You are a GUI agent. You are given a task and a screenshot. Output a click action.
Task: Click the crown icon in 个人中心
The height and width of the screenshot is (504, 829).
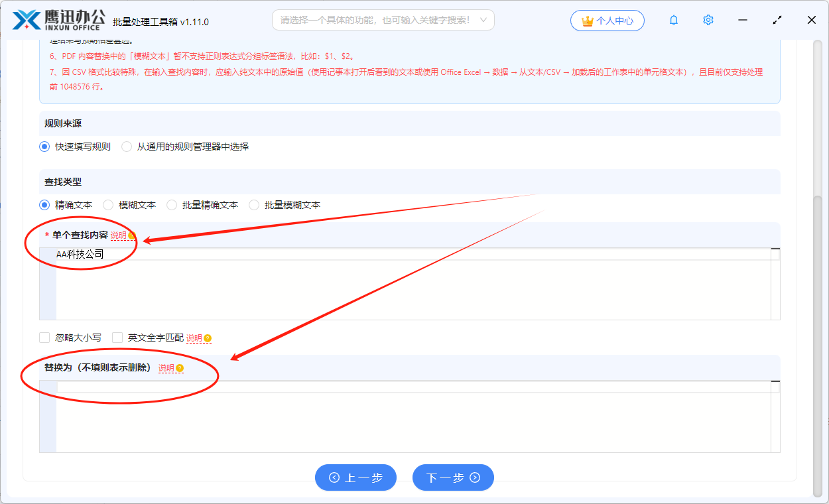pos(587,21)
